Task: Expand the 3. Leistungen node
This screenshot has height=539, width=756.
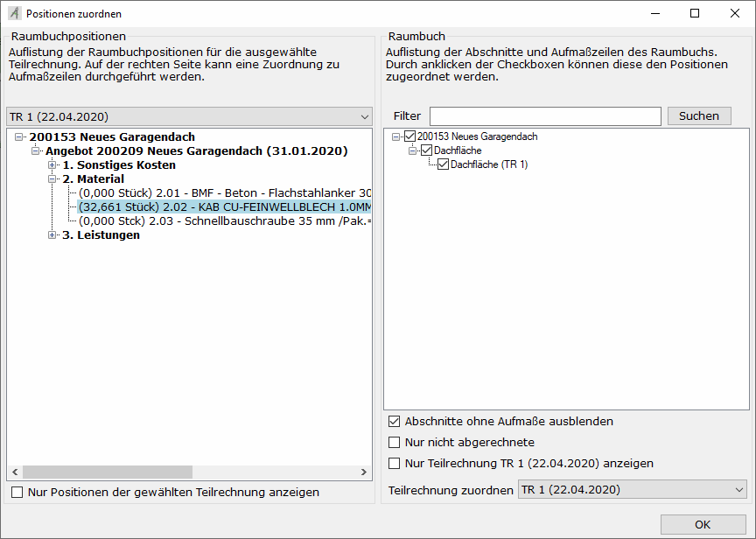Action: pyautogui.click(x=52, y=234)
